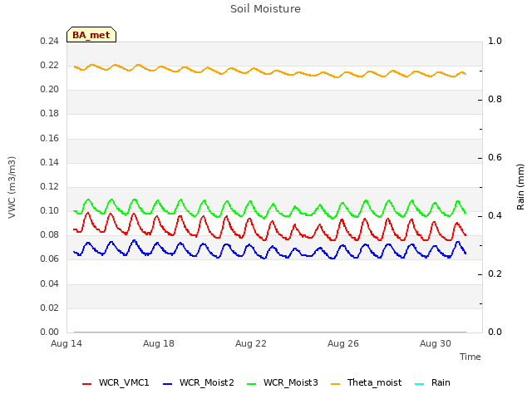Toggle the WCR_Moist3 legend entry
Image resolution: width=532 pixels, height=399 pixels.
283,383
